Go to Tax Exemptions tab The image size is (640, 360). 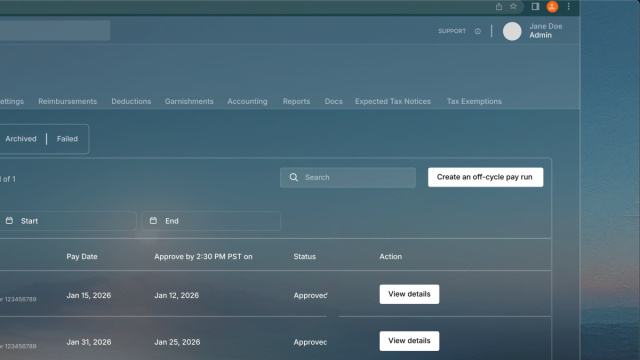coord(474,101)
